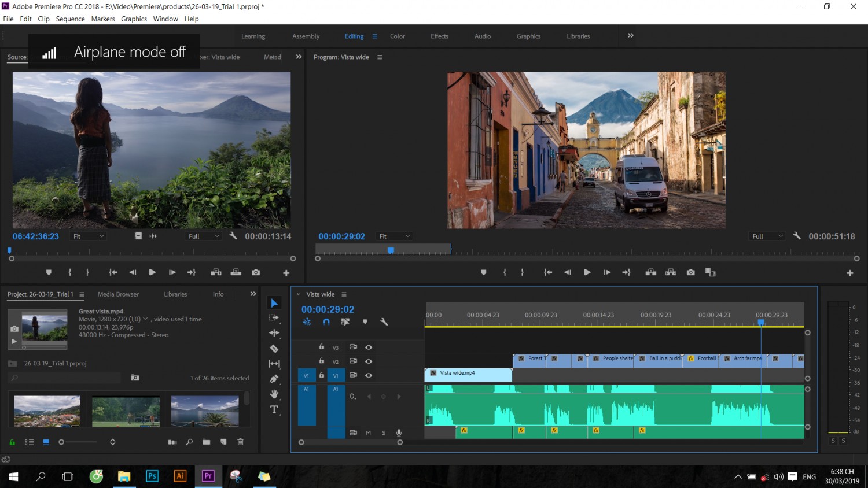
Task: Open Program monitor Full resolution dropdown
Action: pos(767,236)
